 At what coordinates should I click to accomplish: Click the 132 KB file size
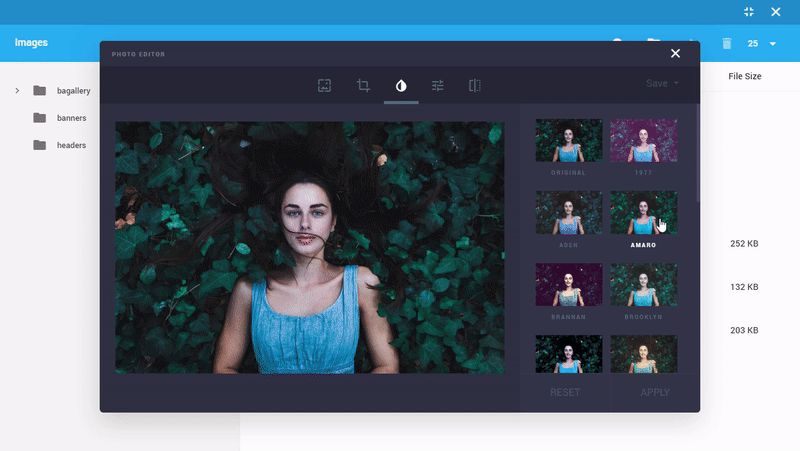744,287
